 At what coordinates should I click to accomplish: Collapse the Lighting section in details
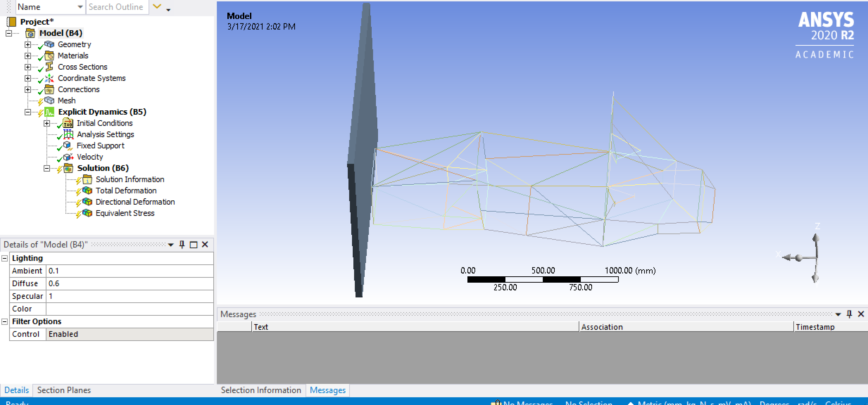(x=5, y=258)
